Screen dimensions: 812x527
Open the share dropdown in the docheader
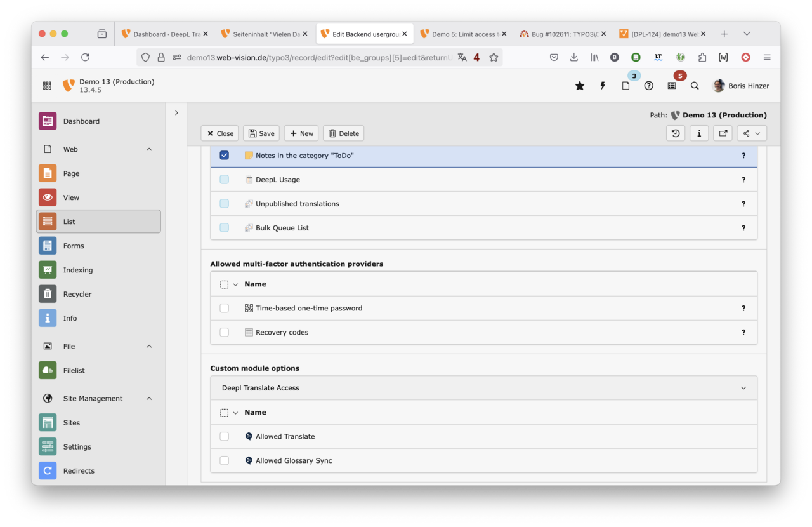click(751, 133)
